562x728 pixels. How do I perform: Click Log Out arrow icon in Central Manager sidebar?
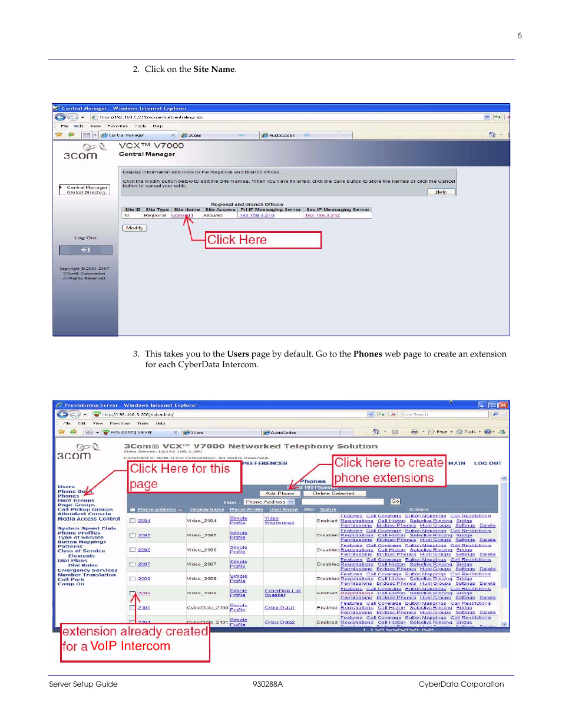[85, 250]
